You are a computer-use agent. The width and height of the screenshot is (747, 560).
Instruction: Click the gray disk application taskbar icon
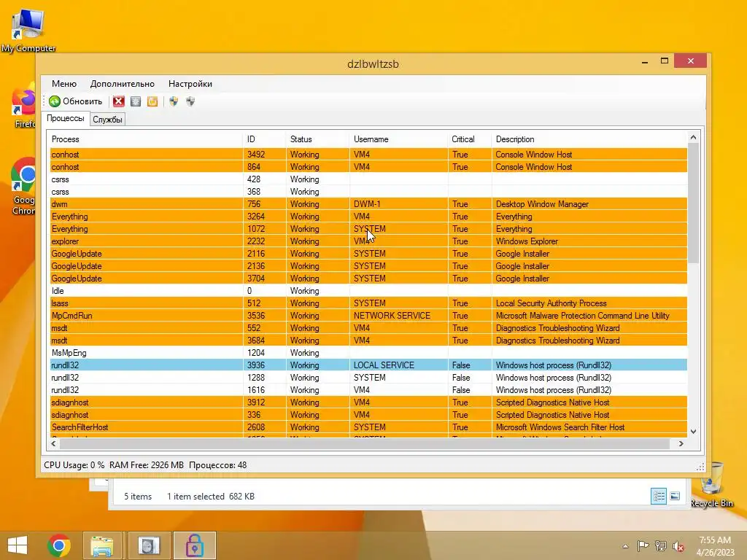coord(149,545)
